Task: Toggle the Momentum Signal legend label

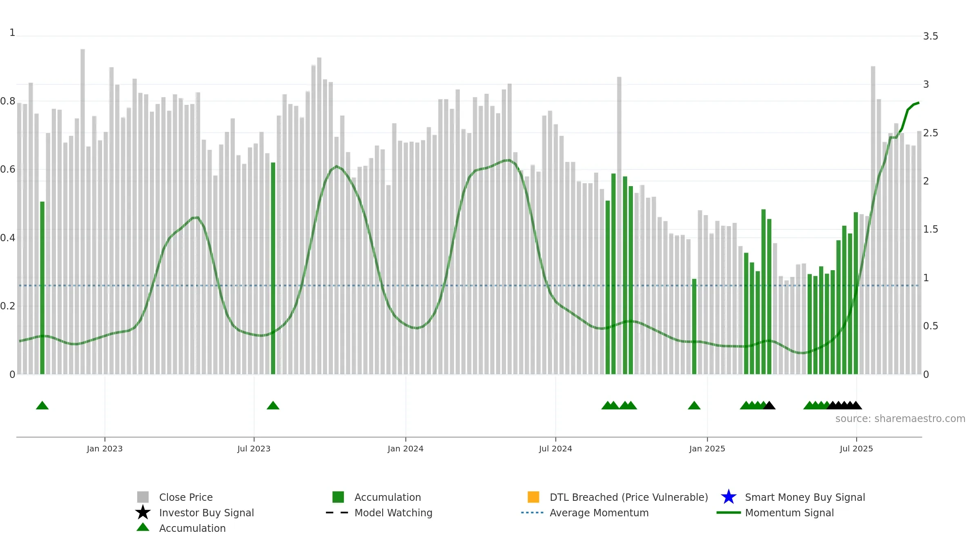Action: 789,513
